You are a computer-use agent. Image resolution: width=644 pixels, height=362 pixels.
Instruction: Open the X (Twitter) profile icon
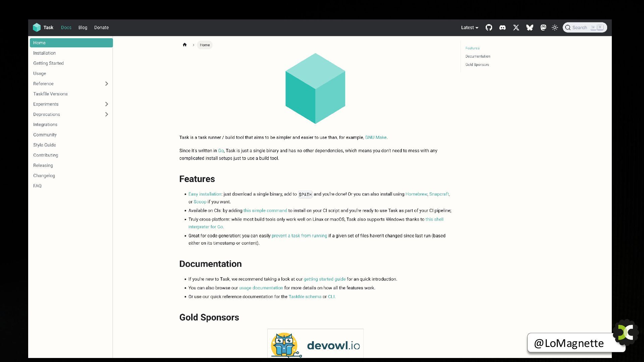coord(516,27)
